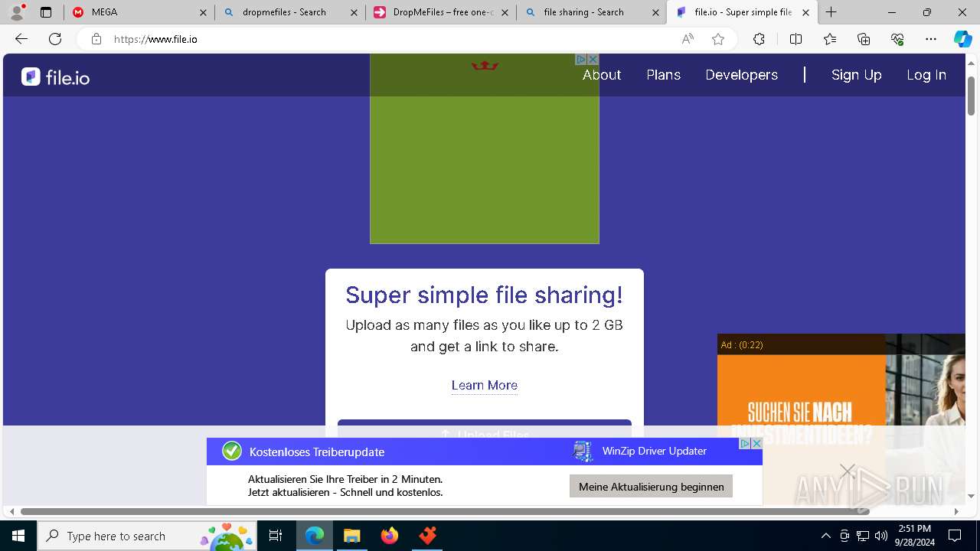This screenshot has width=980, height=551.
Task: Open a new browser tab
Action: [831, 12]
